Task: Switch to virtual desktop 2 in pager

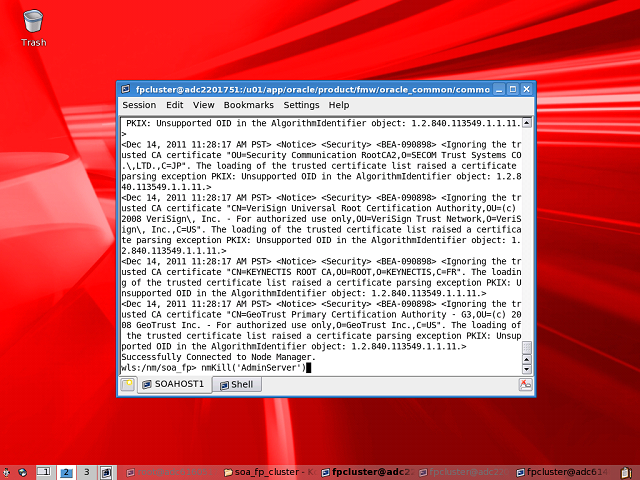Action: [66, 471]
